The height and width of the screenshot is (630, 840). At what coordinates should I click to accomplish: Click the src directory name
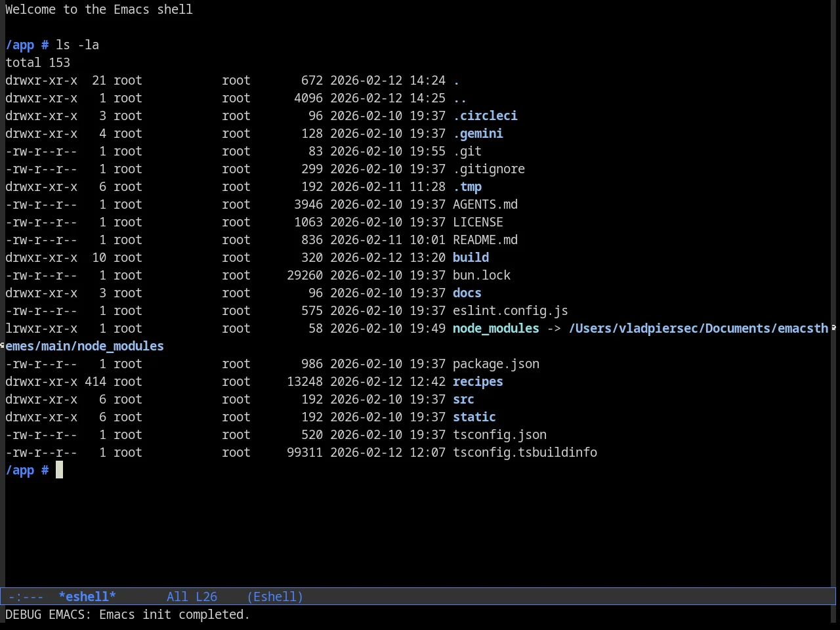click(463, 399)
